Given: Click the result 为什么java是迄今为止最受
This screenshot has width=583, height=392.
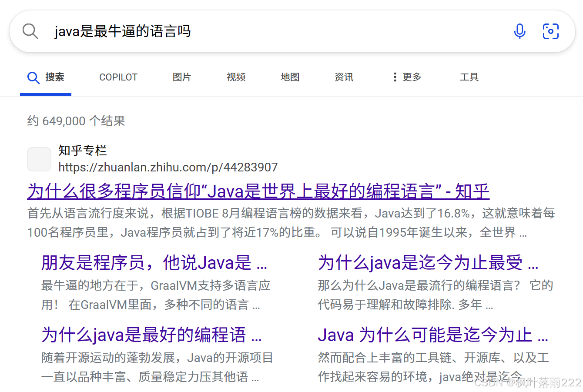Looking at the screenshot, I should tap(428, 262).
